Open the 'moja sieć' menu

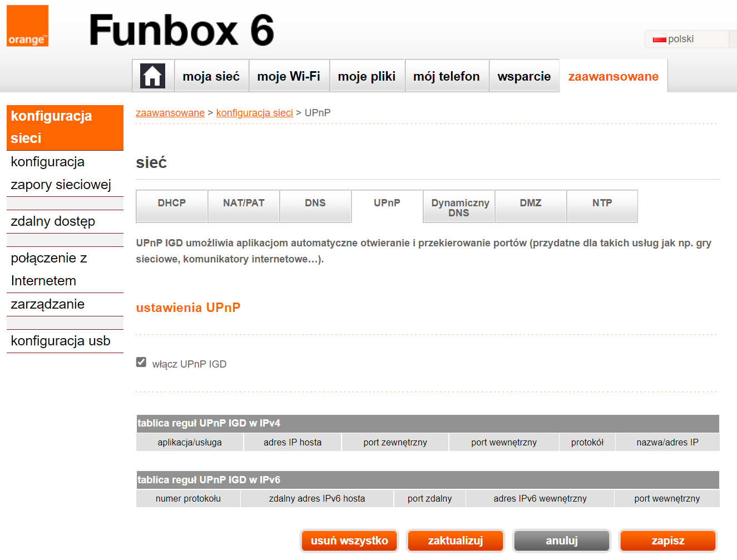click(211, 76)
